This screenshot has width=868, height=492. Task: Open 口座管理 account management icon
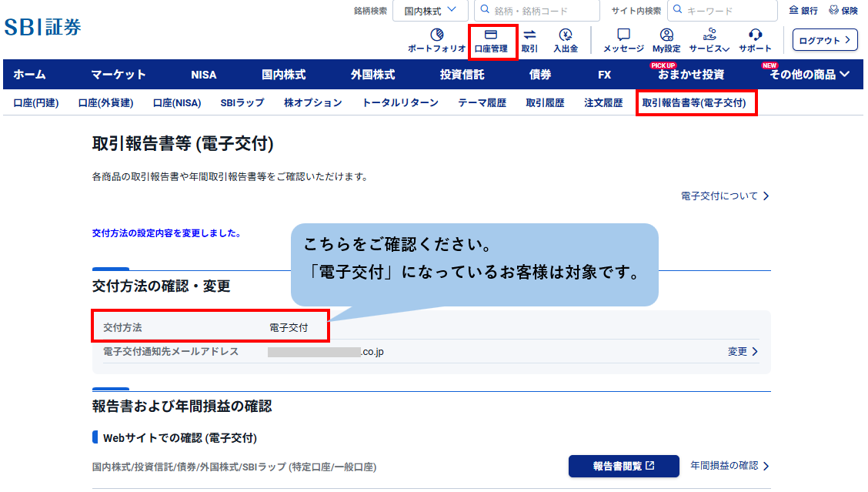(491, 35)
